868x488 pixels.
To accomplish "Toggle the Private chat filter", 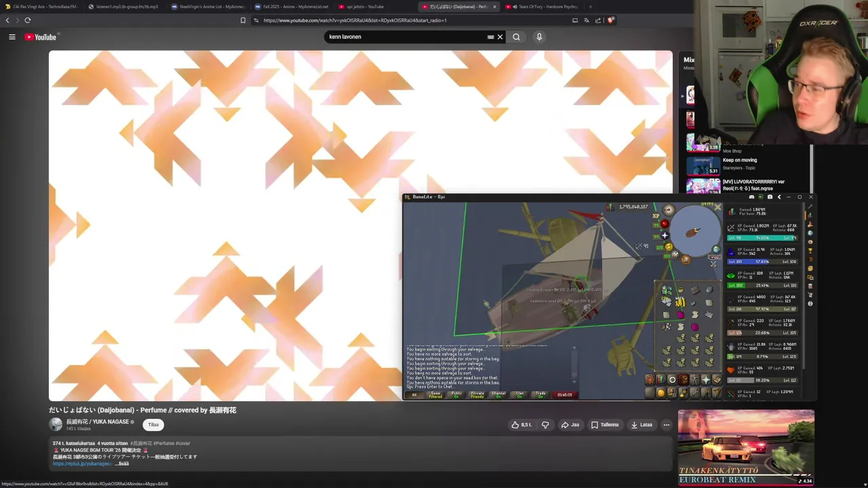I will point(477,394).
